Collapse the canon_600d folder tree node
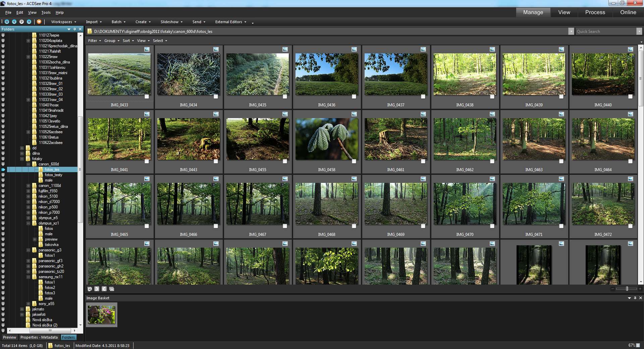 coord(29,164)
